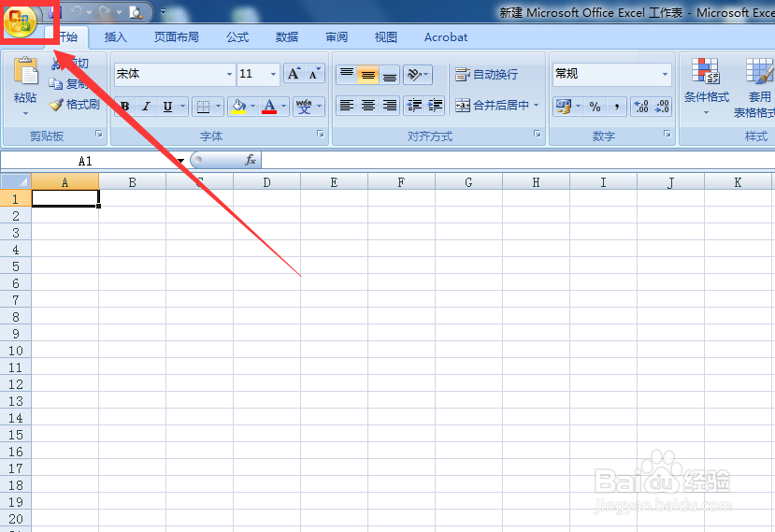Click the Select All corner triangle

(16, 181)
